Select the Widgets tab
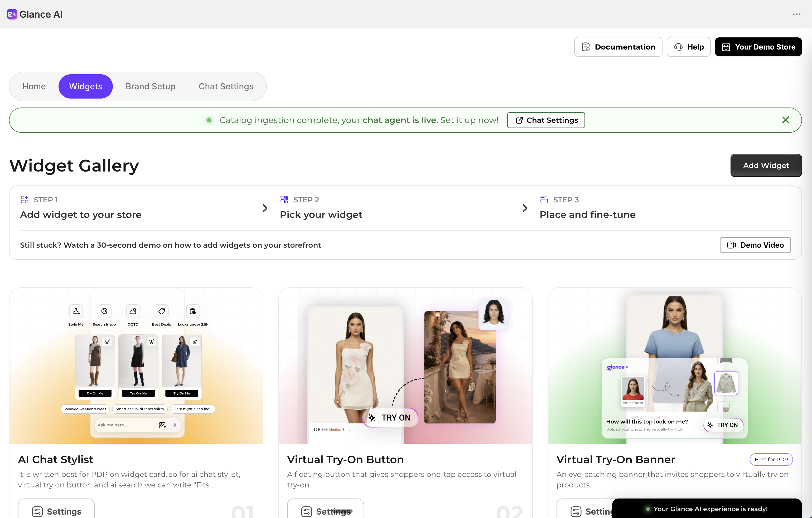The width and height of the screenshot is (812, 518). pyautogui.click(x=86, y=86)
